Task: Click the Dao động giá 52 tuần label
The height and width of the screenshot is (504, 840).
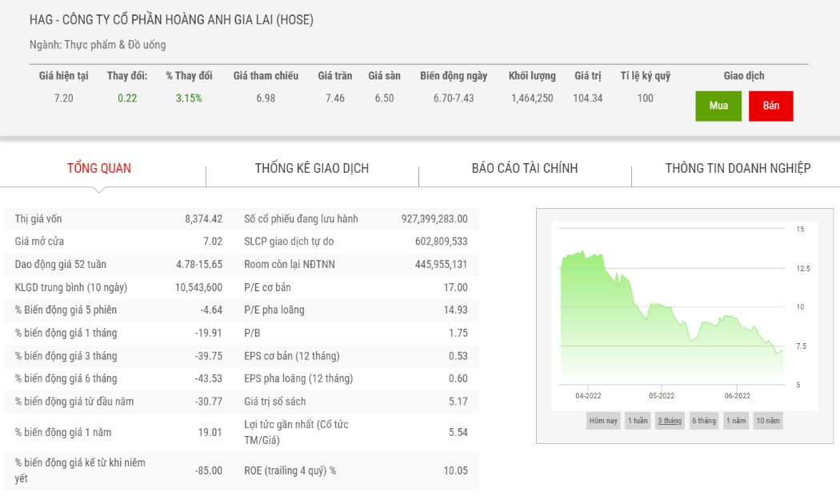Action: (61, 265)
